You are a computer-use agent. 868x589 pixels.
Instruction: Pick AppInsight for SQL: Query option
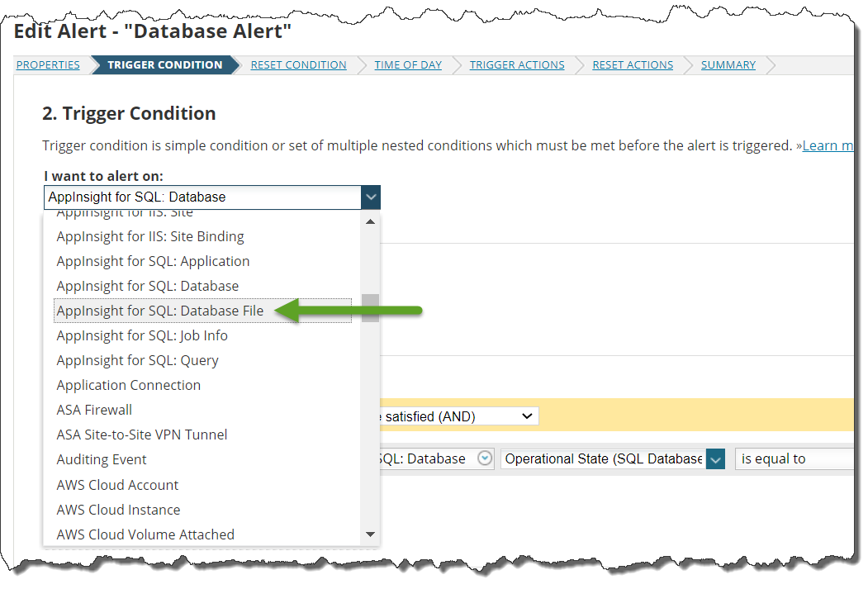137,360
